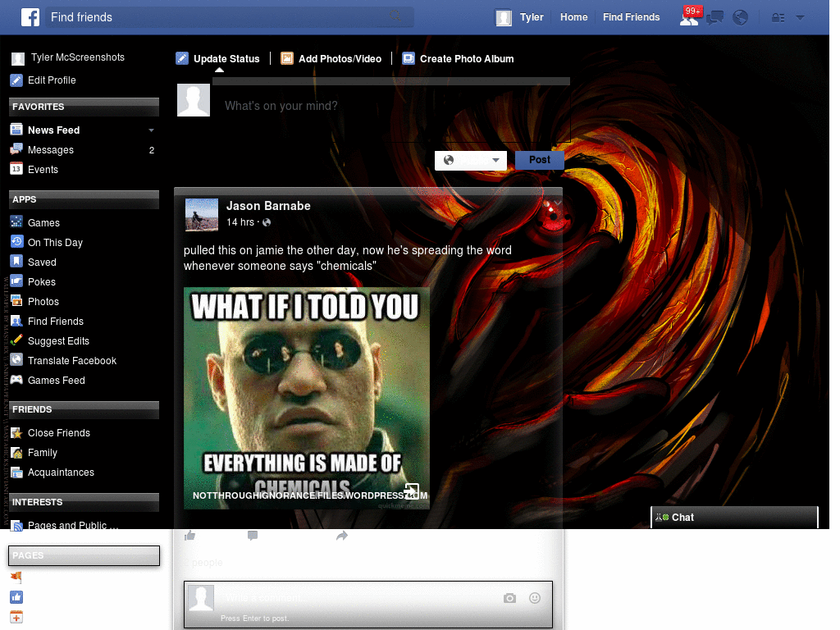Open Pokes from the Apps sidebar
The width and height of the screenshot is (840, 630).
(41, 281)
